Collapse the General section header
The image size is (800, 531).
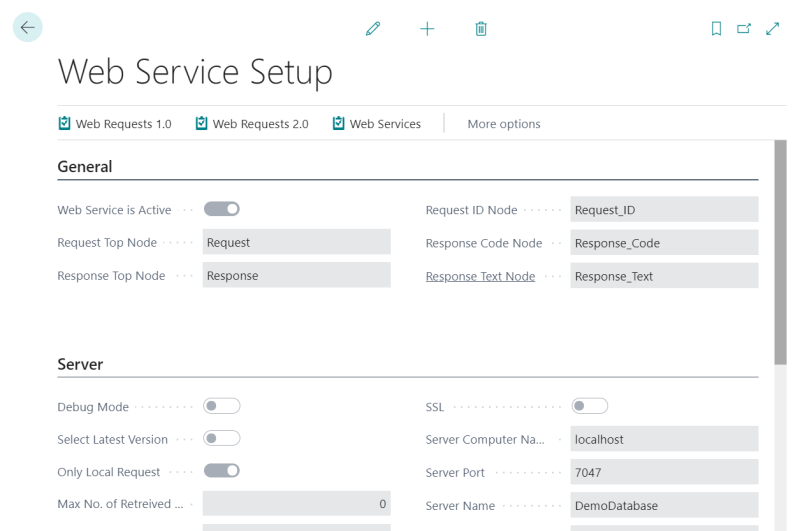[85, 167]
